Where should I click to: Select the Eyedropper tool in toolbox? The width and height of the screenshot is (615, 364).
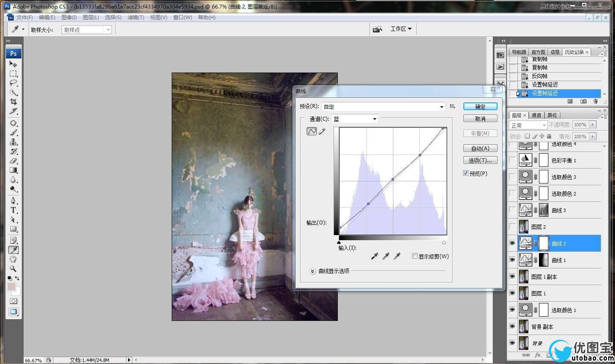[13, 250]
